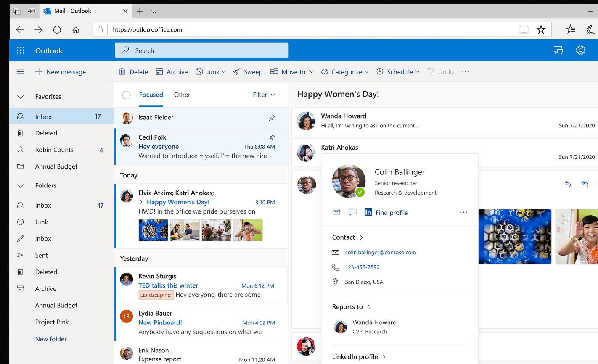598x364 pixels.
Task: Click the LinkedIn icon in contact card
Action: coord(368,212)
